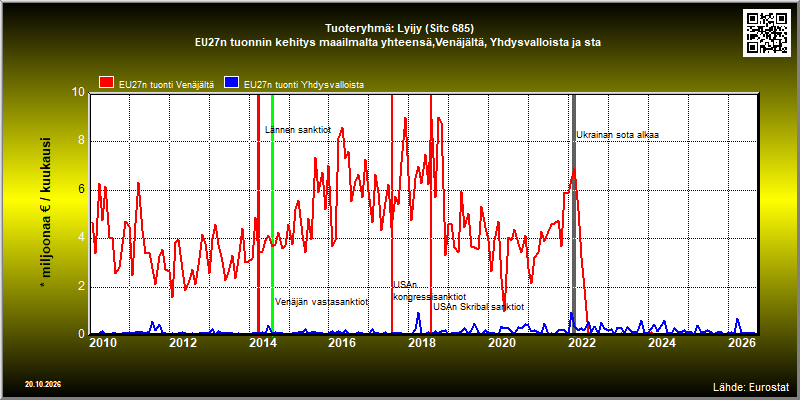Click the gray vertical war-start marker line

coord(573,214)
